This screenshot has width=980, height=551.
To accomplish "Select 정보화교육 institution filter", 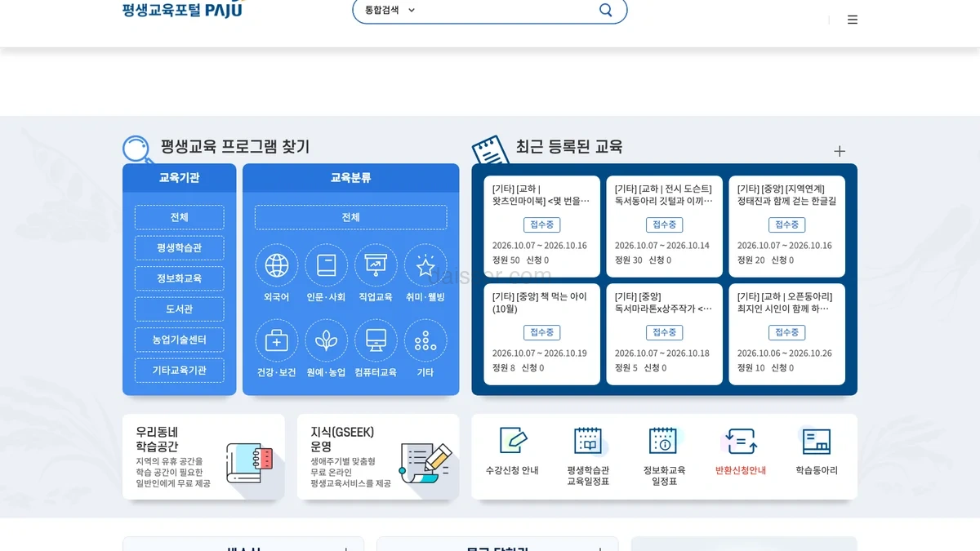I will pos(180,278).
